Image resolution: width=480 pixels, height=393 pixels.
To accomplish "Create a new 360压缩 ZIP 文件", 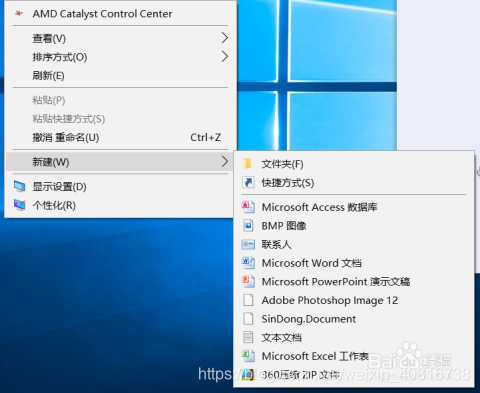I will click(354, 374).
